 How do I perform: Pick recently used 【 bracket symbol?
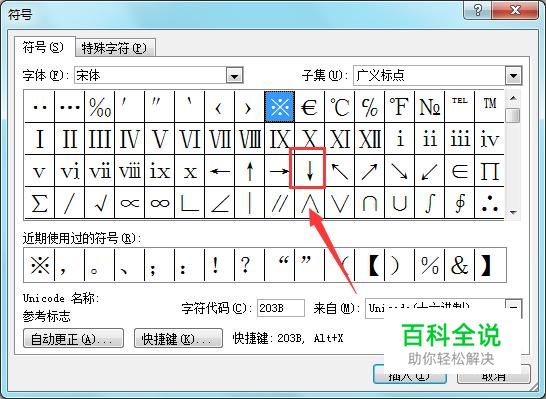click(x=369, y=265)
